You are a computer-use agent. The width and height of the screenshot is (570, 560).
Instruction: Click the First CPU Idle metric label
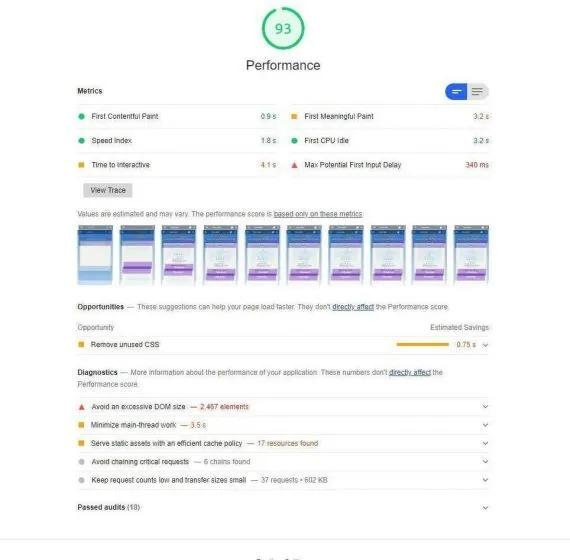(326, 140)
